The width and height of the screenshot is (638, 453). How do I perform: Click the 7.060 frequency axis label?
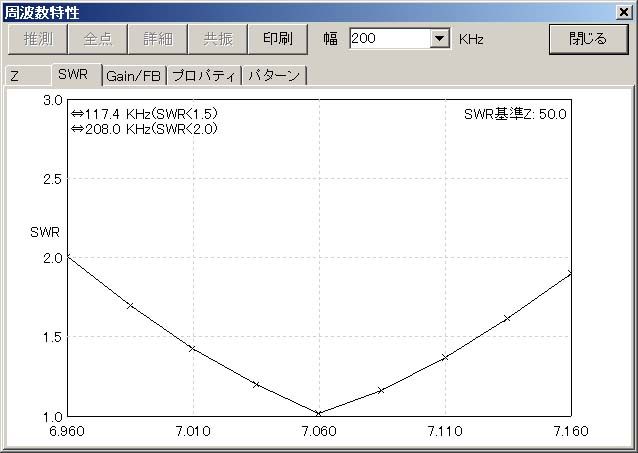click(319, 431)
